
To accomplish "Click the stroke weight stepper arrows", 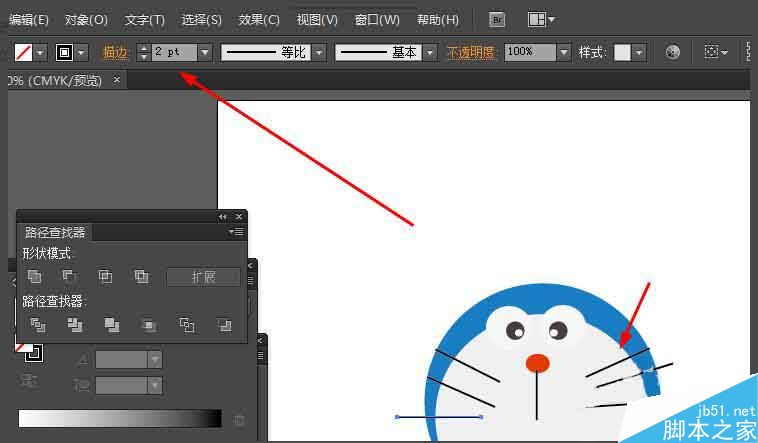I will point(144,52).
